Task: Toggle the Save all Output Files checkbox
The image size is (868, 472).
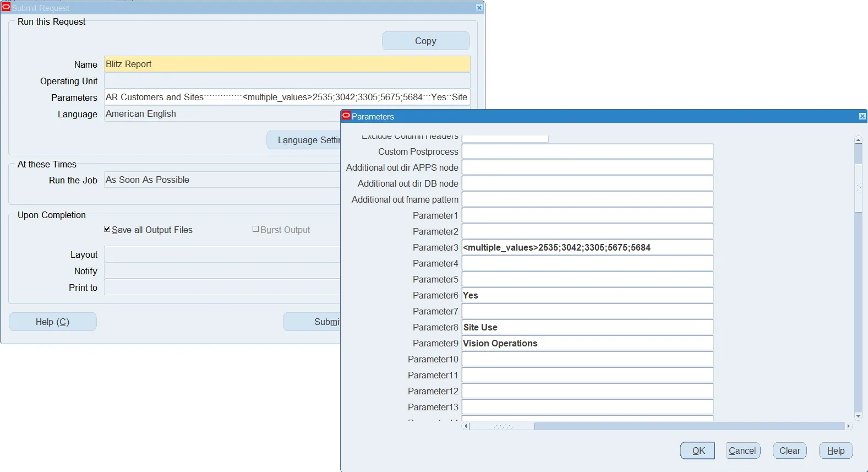Action: pyautogui.click(x=107, y=229)
